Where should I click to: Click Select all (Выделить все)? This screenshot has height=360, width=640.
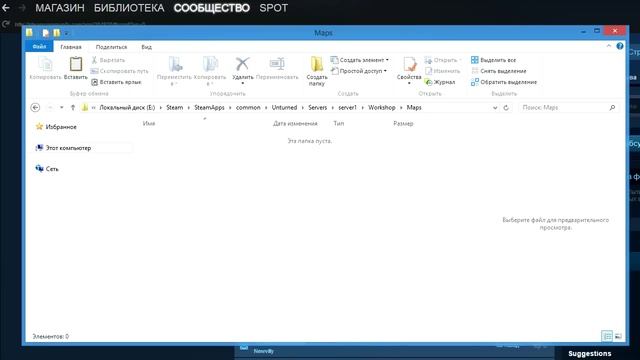[493, 60]
